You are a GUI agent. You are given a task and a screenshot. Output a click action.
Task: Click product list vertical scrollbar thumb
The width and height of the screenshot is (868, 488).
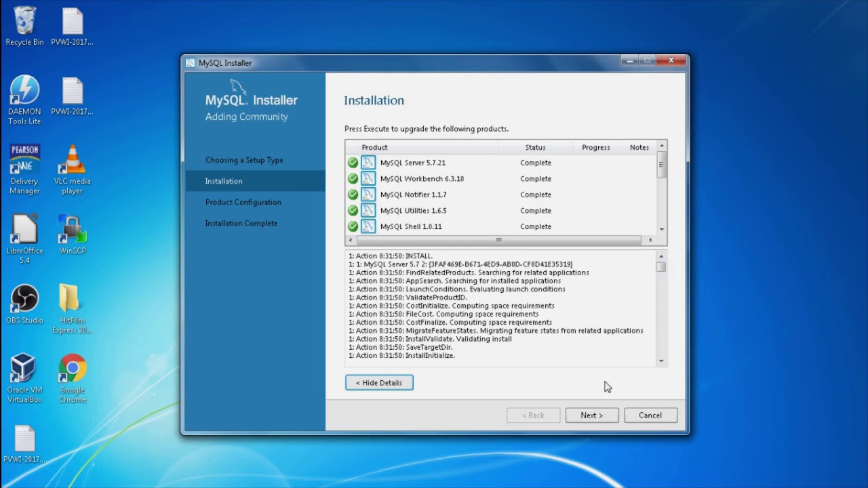pos(662,165)
